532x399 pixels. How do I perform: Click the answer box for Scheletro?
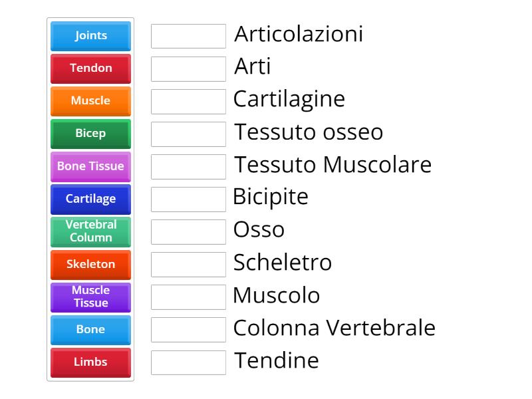[188, 264]
